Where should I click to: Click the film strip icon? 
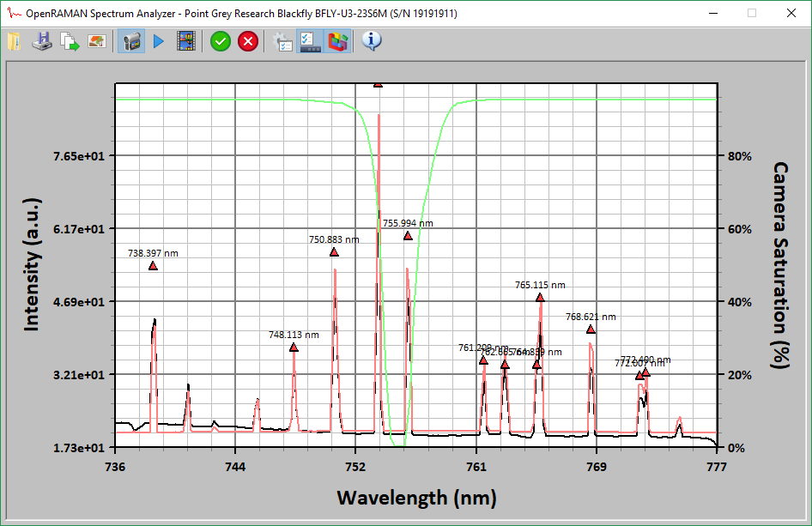pos(185,41)
